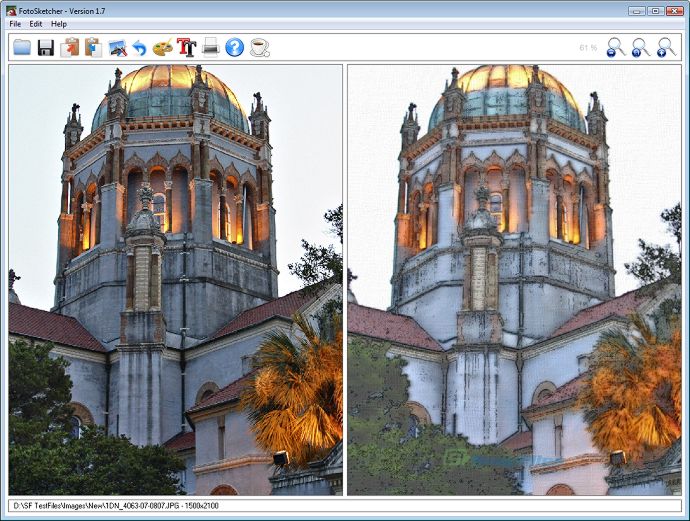The image size is (690, 521).
Task: Zoom in with the plus magnifier
Action: (x=666, y=47)
